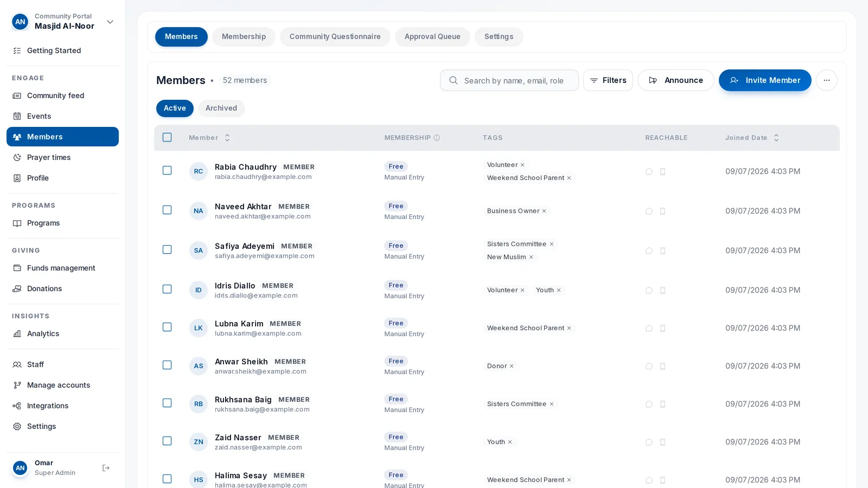Open Analytics chart icon
The width and height of the screenshot is (868, 488).
17,333
